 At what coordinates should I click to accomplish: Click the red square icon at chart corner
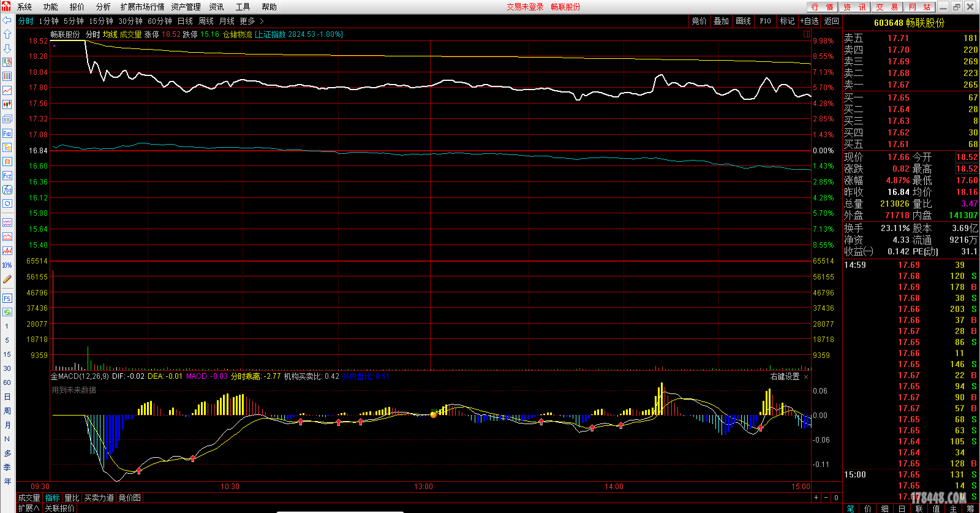tap(807, 34)
